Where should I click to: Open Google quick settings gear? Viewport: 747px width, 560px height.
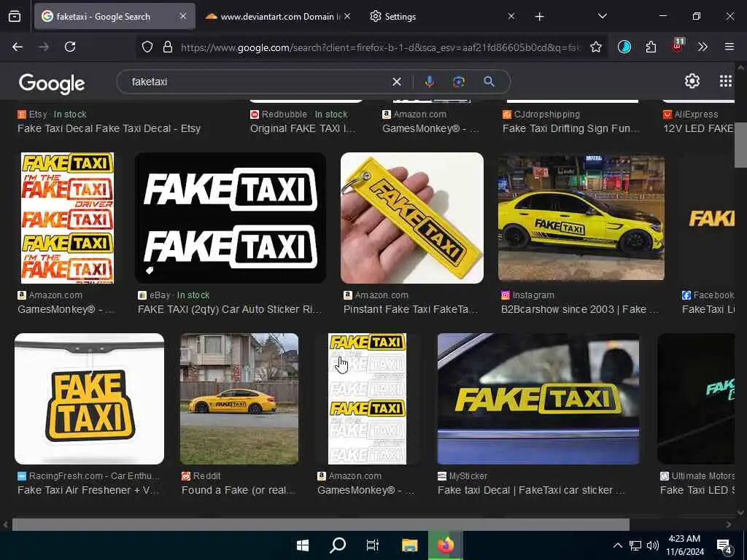pyautogui.click(x=692, y=81)
